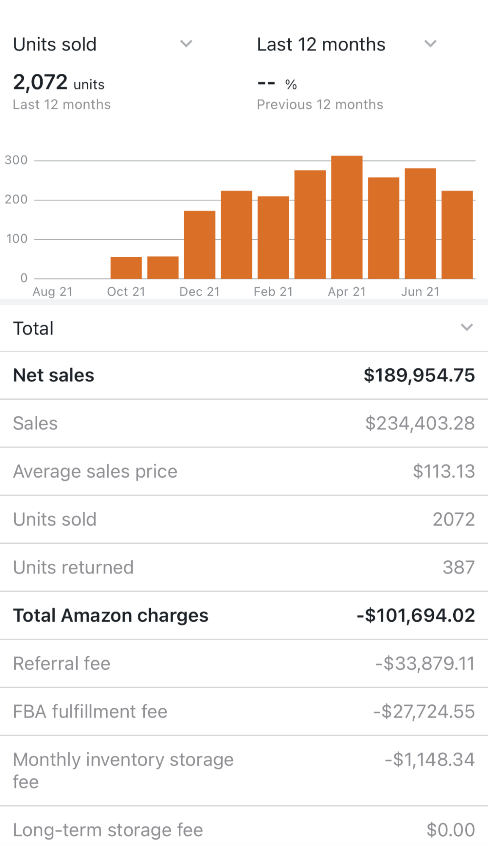The image size is (488, 868).
Task: Tap the last bar in the chart
Action: (x=457, y=235)
